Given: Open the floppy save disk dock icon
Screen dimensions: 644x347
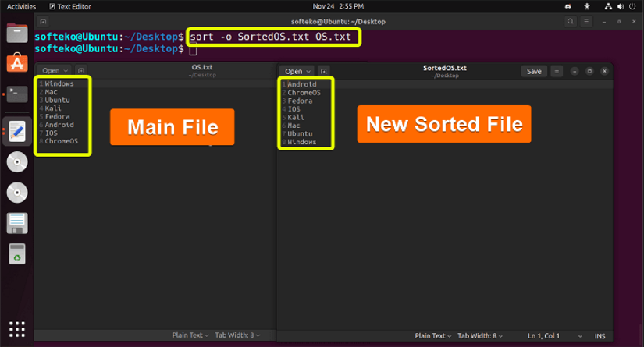Looking at the screenshot, I should (17, 223).
